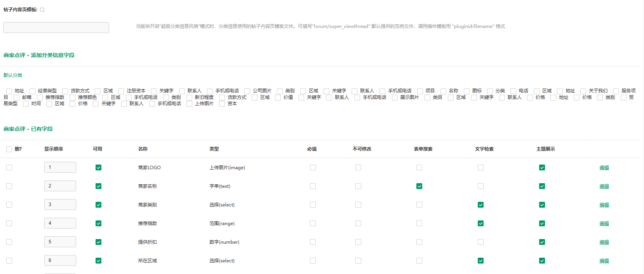Image resolution: width=644 pixels, height=274 pixels.
Task: Enable 必填 checkbox for 提供折扣 row
Action: tap(313, 242)
